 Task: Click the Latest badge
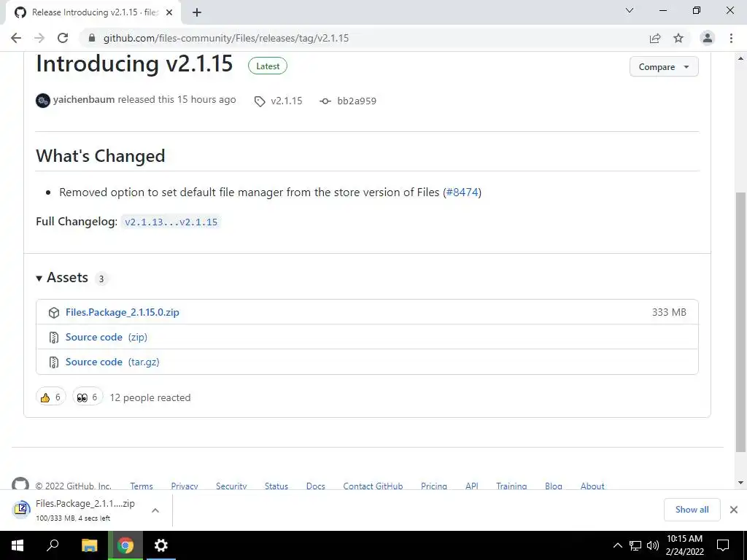[x=268, y=66]
